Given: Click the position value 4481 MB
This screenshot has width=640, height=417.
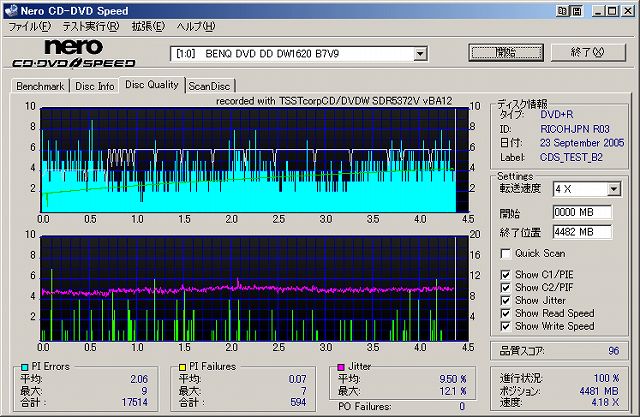Looking at the screenshot, I should coord(599,391).
